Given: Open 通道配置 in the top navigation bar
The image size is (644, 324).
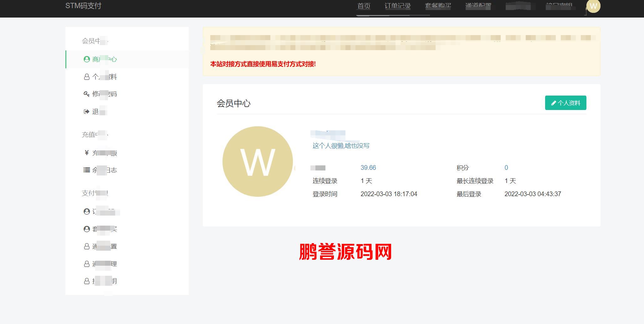Looking at the screenshot, I should 478,6.
